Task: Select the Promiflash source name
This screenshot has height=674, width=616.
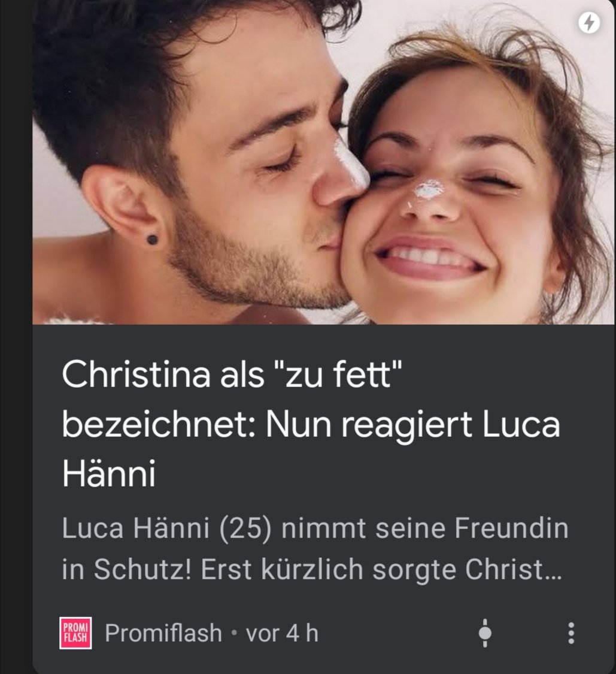Action: (163, 633)
